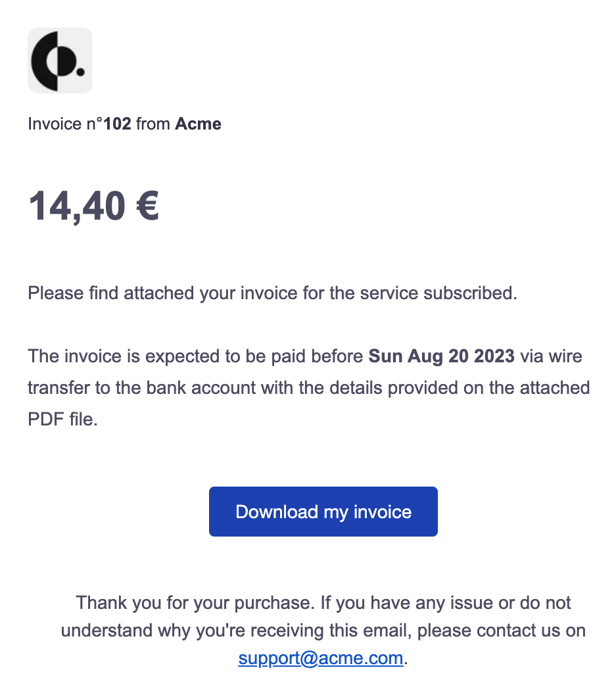Click the PDF file text
This screenshot has height=699, width=616.
point(63,419)
